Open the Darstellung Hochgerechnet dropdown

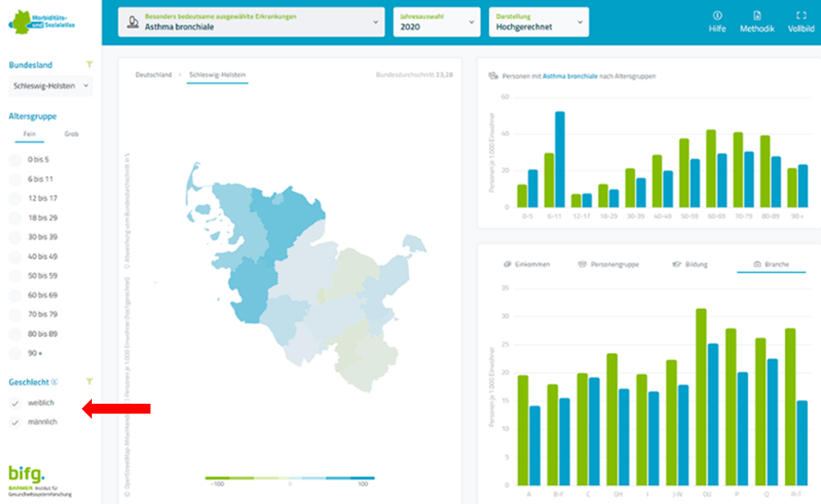pyautogui.click(x=538, y=23)
